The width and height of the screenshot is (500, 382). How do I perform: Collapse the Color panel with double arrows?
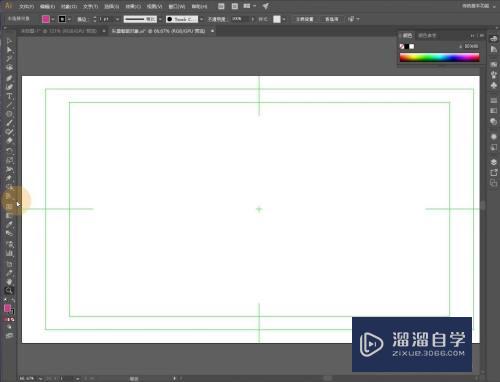coord(472,35)
